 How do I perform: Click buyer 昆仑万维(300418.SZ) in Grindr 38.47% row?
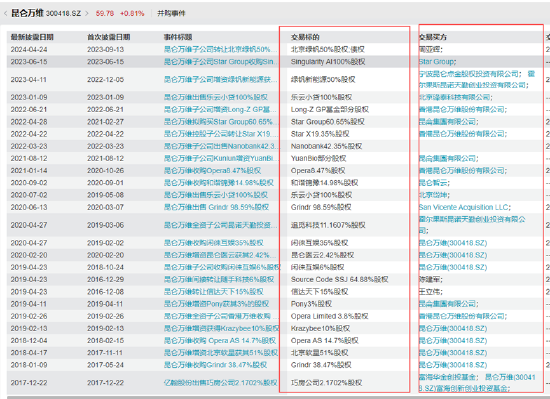click(453, 365)
